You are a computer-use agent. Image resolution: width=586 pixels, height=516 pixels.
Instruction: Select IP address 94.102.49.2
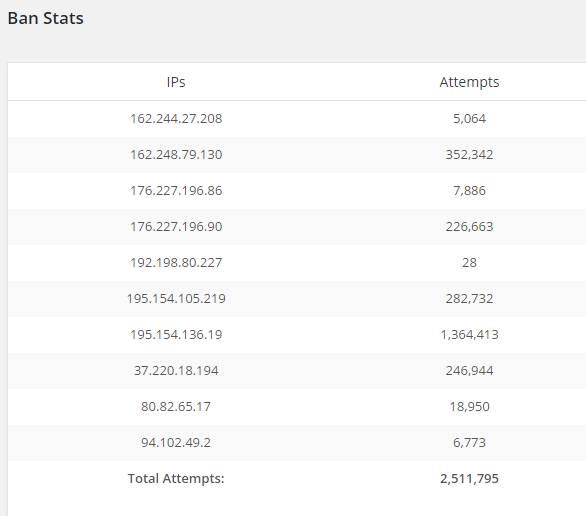(176, 442)
